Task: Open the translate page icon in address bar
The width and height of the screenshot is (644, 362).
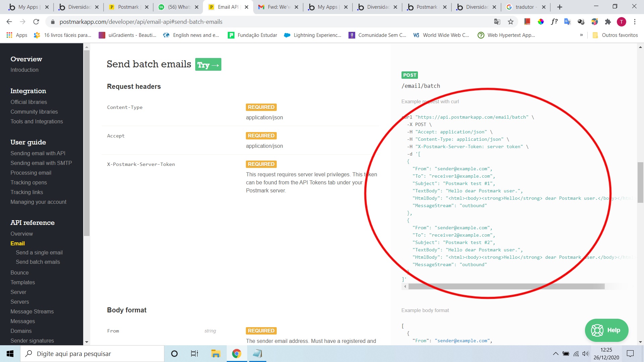Action: click(x=497, y=22)
